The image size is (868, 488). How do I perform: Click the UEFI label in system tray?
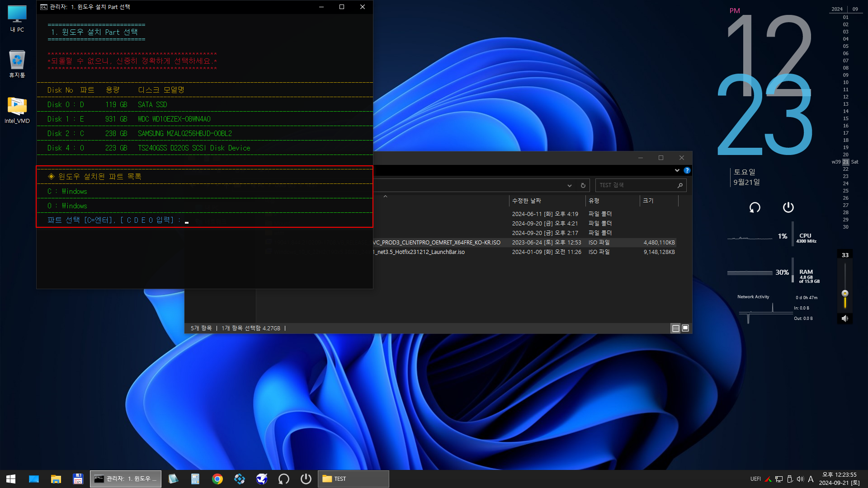click(755, 479)
